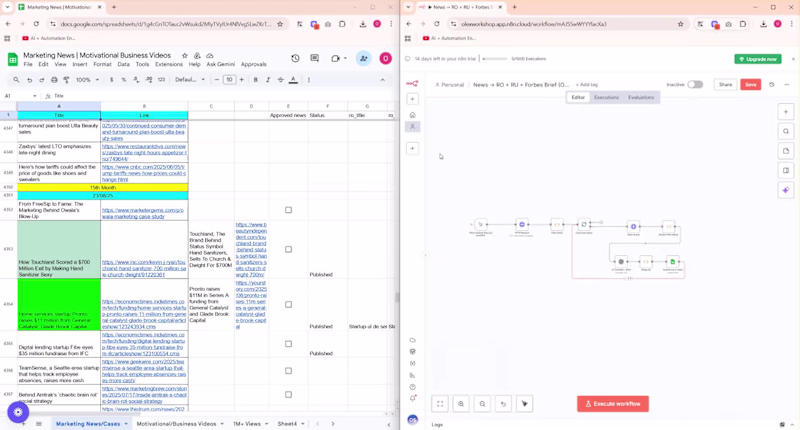Image resolution: width=800 pixels, height=430 pixels.
Task: Zoom out on the n8n canvas
Action: point(482,404)
